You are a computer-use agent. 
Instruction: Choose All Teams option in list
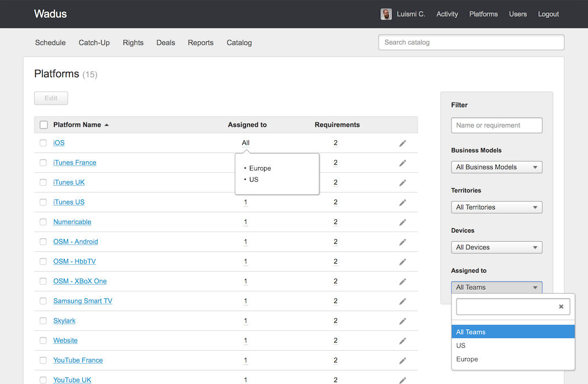point(513,332)
